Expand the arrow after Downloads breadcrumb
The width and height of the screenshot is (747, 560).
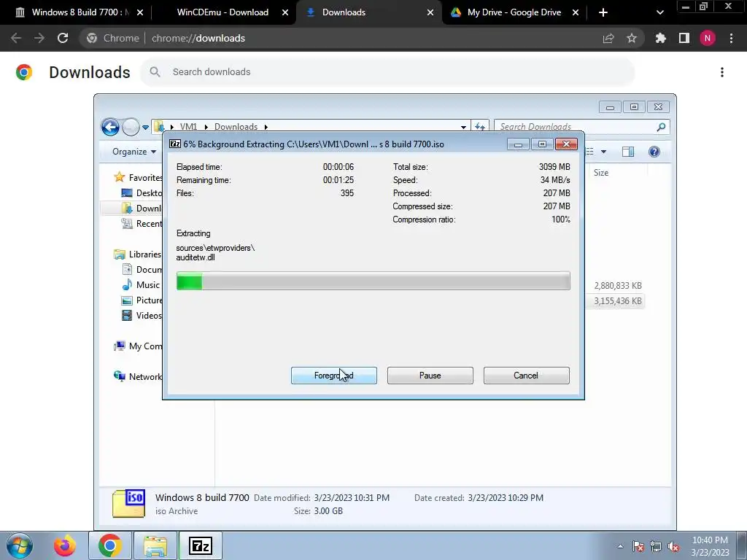tap(266, 127)
